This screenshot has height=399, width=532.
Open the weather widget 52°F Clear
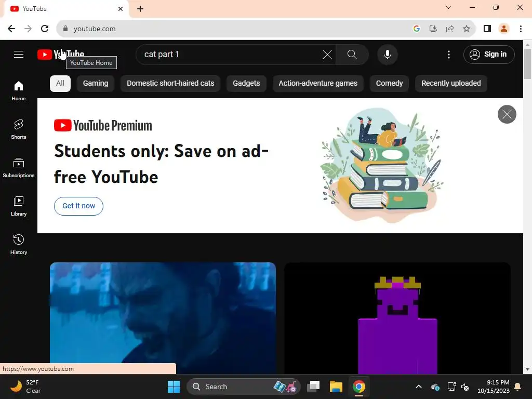25,387
